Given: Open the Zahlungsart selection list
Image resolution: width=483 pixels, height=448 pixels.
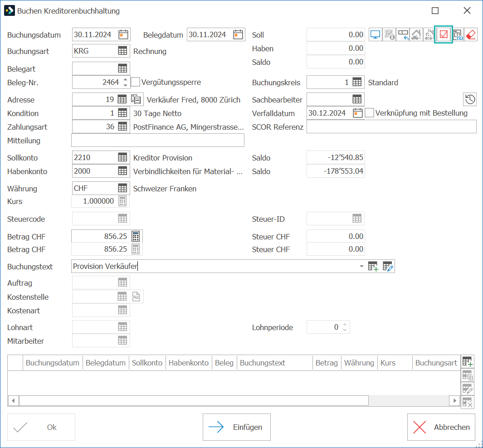Looking at the screenshot, I should coord(122,127).
